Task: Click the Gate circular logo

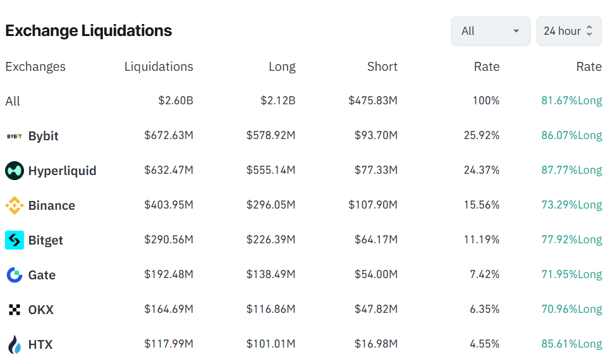Action: pos(14,274)
